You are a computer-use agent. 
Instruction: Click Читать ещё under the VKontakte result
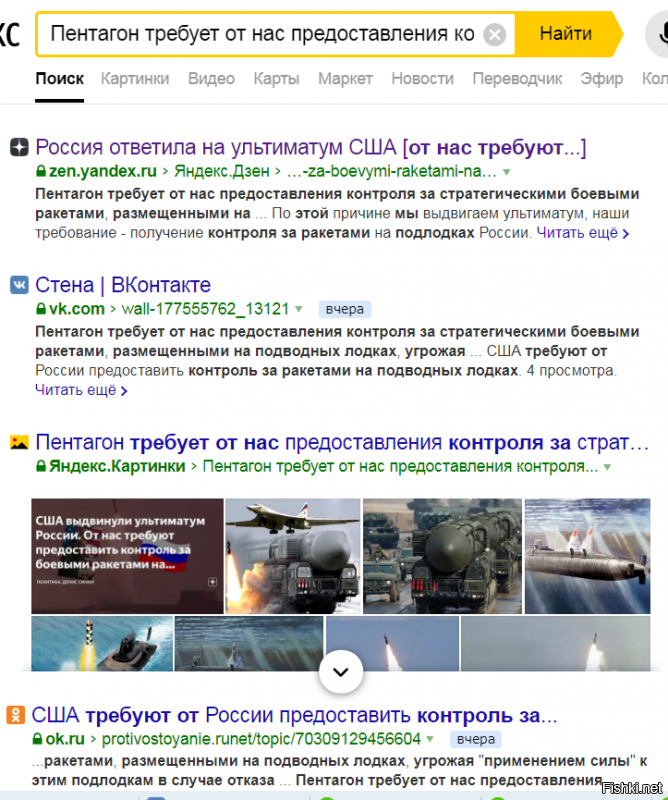point(81,390)
